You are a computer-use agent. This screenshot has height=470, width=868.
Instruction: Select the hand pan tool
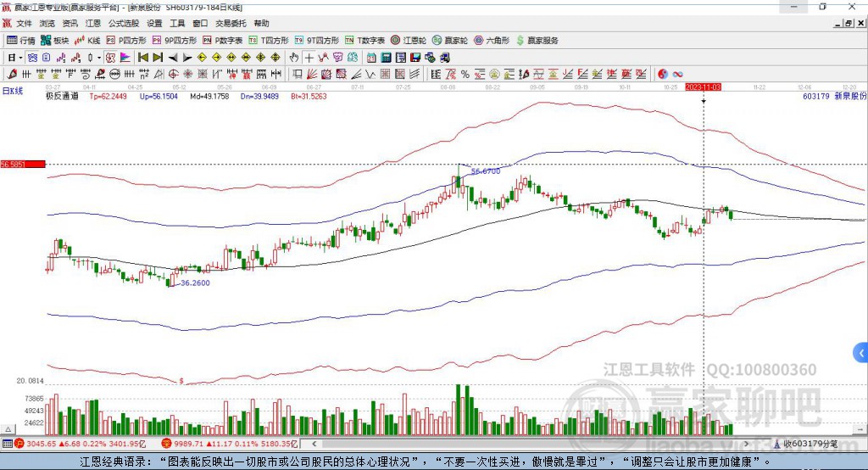[x=294, y=58]
